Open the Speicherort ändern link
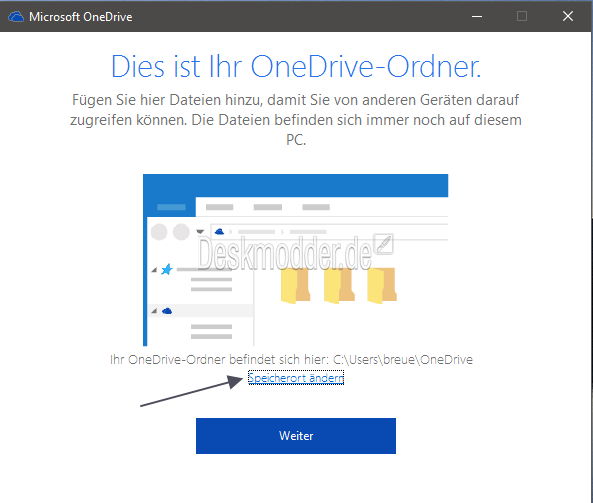The width and height of the screenshot is (593, 503). (x=296, y=377)
